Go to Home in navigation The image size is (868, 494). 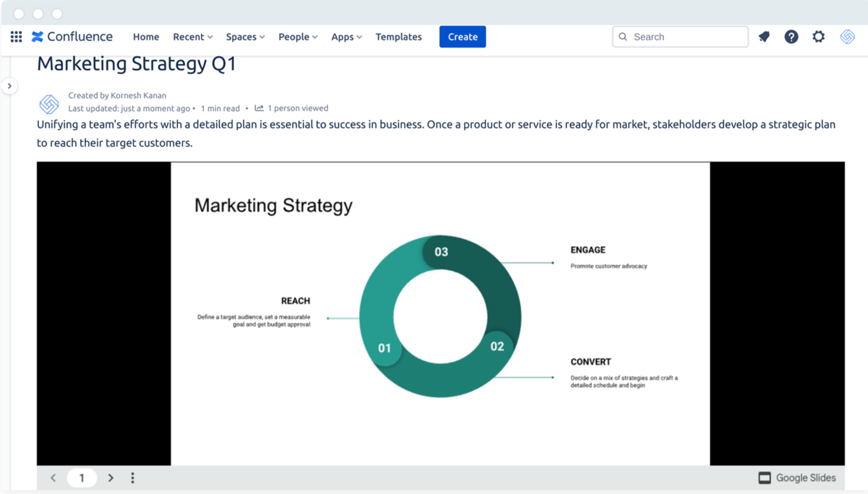pyautogui.click(x=146, y=37)
